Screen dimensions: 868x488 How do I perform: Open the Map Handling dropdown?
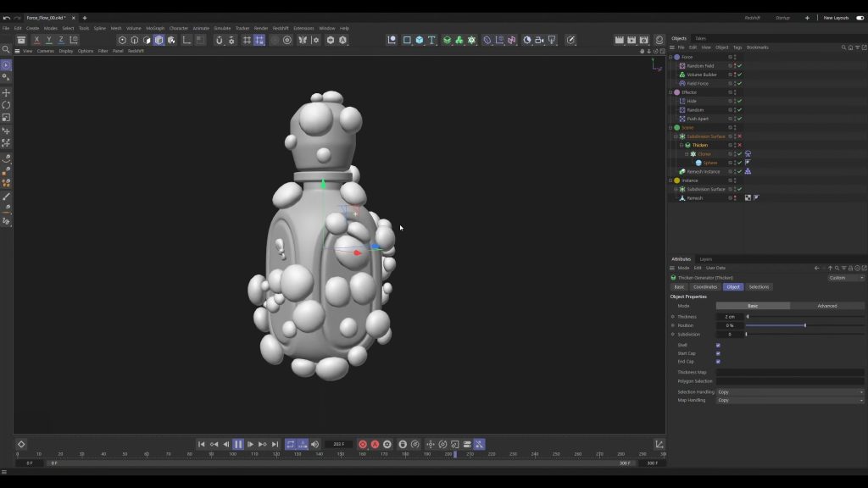(x=790, y=400)
